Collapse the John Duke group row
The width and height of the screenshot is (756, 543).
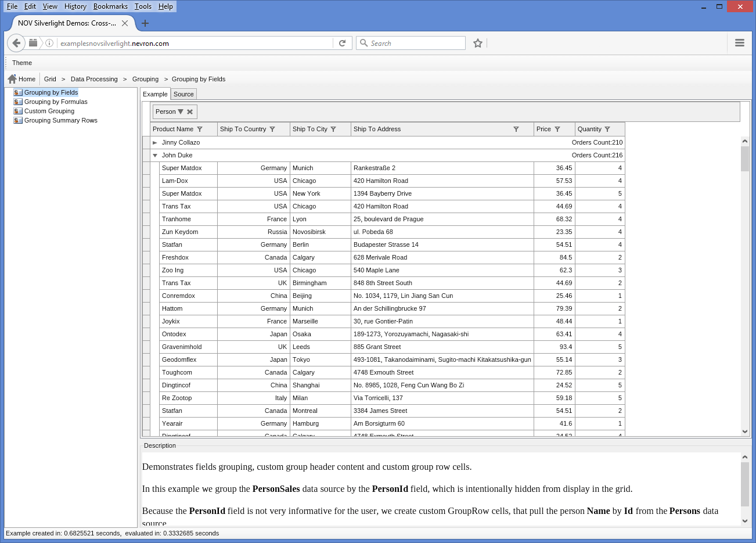click(x=155, y=155)
